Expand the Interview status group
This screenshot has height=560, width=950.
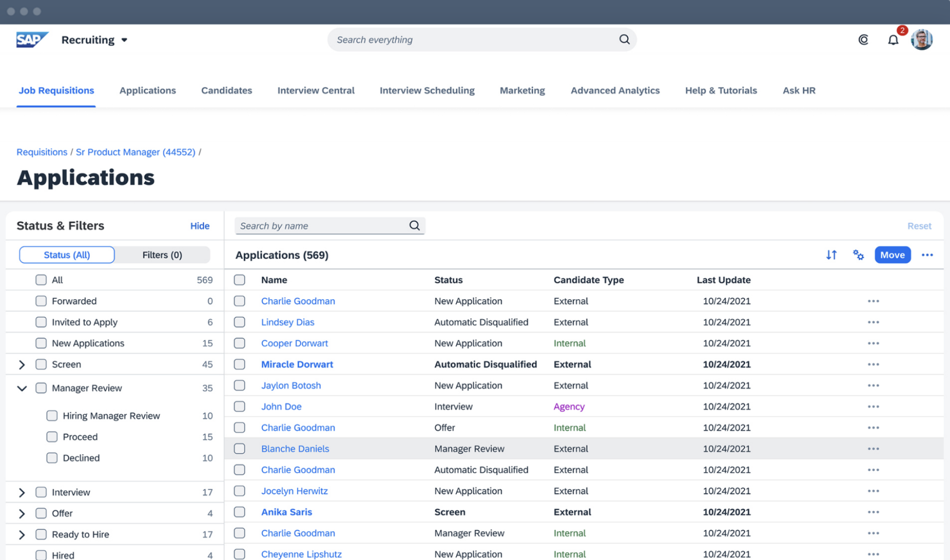[22, 492]
